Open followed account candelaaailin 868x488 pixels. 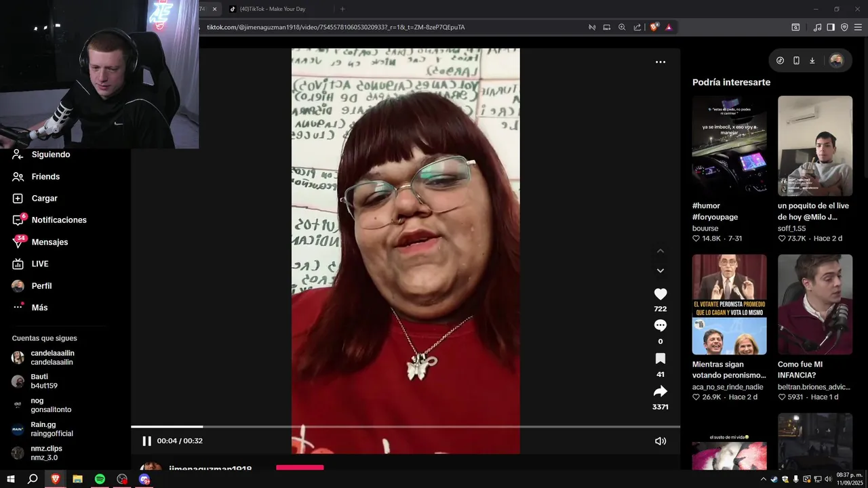pos(52,358)
